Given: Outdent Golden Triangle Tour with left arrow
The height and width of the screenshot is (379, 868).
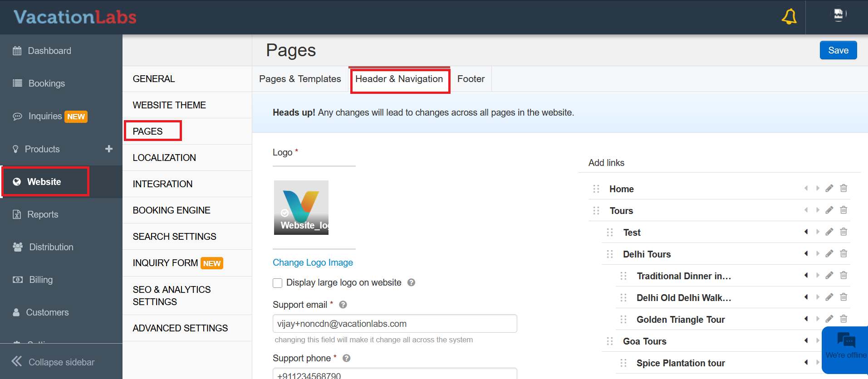Looking at the screenshot, I should pos(806,319).
